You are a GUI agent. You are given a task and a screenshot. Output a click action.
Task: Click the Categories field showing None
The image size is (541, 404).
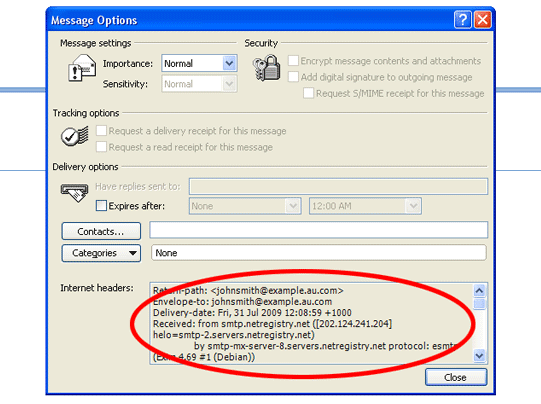pos(318,253)
